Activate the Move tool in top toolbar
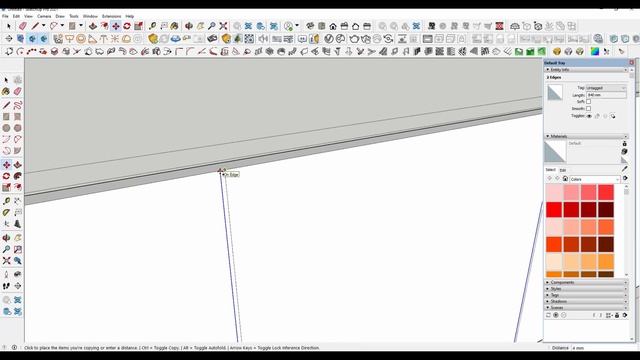This screenshot has width=640, height=360. pos(116,26)
